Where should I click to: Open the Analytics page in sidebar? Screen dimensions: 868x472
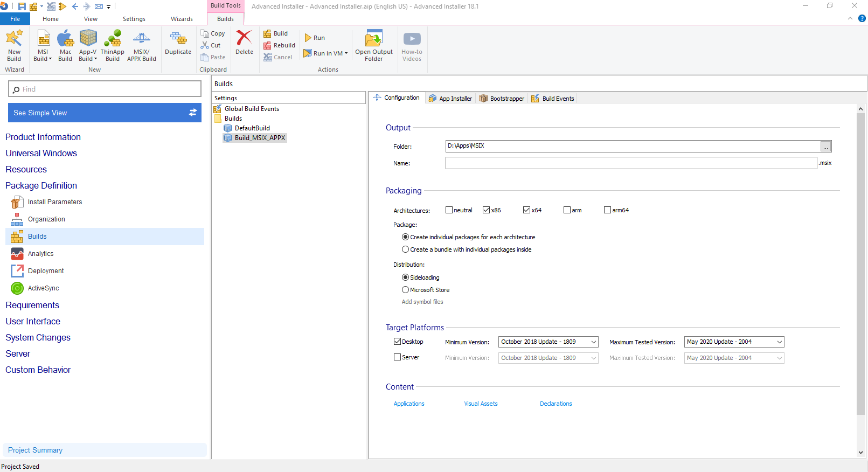coord(41,254)
